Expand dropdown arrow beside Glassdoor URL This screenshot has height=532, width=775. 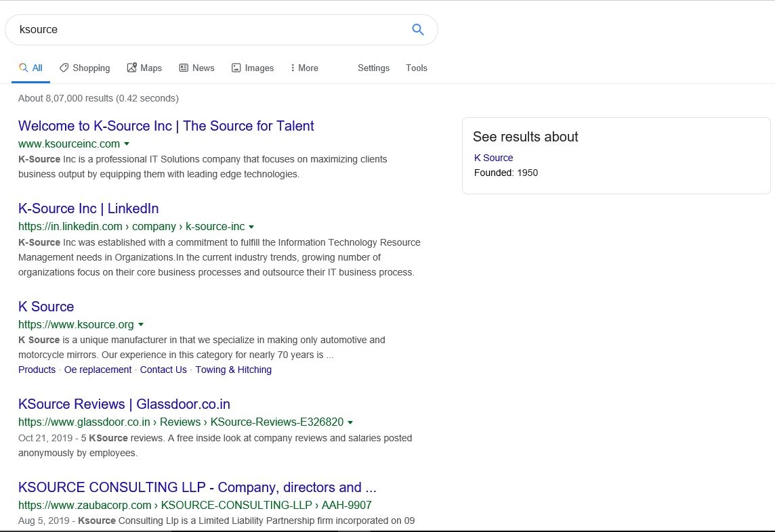pos(350,422)
